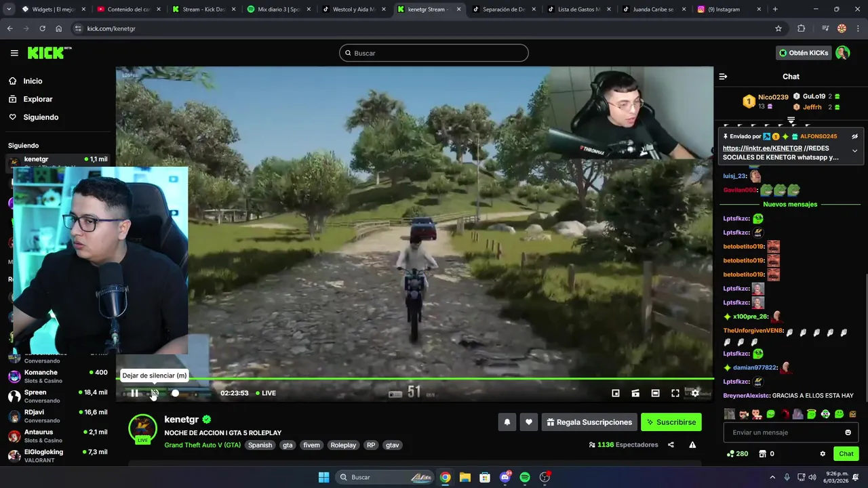Open File Explorer from taskbar
Screen dimensions: 868x488
(x=465, y=477)
